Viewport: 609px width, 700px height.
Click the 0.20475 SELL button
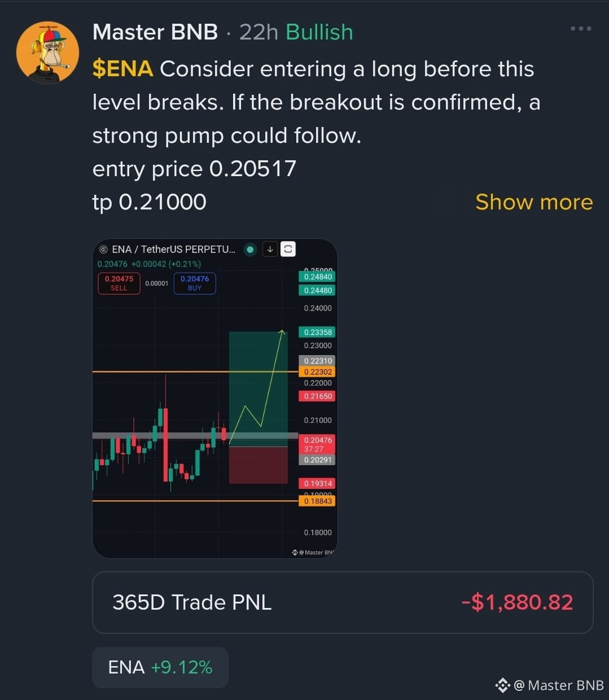[x=119, y=283]
